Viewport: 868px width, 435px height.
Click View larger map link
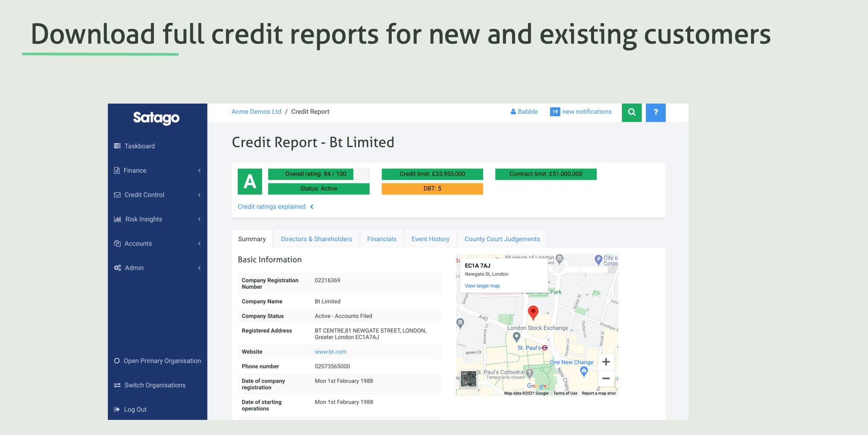pos(482,286)
